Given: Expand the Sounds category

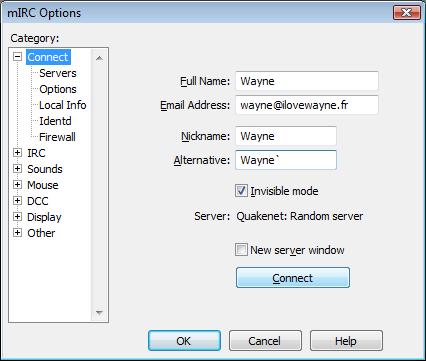Looking at the screenshot, I should click(x=17, y=169).
